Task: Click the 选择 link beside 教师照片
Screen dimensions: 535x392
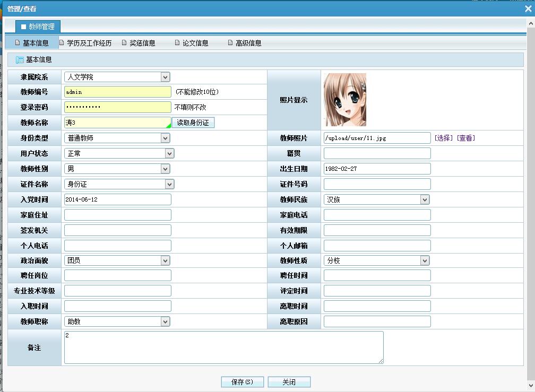Action: click(444, 137)
